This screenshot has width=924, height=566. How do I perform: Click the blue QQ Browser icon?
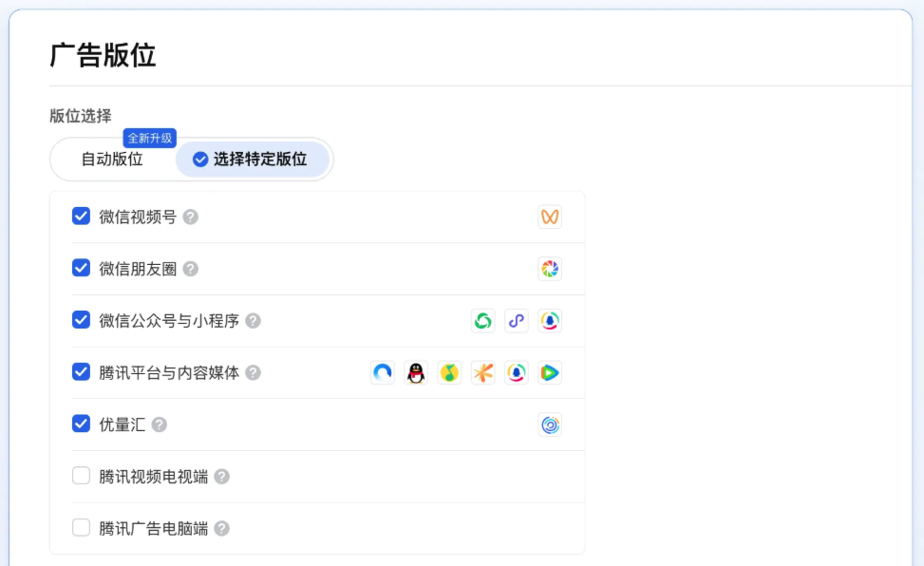(383, 372)
